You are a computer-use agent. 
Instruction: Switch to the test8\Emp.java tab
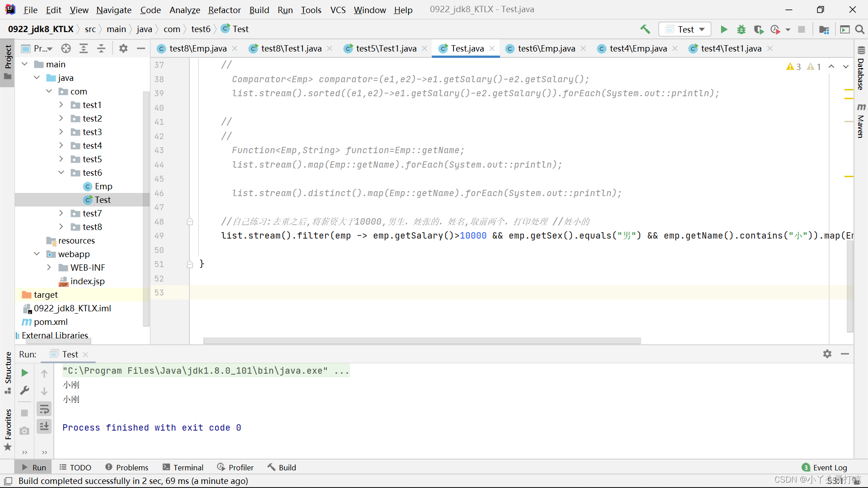click(x=198, y=48)
